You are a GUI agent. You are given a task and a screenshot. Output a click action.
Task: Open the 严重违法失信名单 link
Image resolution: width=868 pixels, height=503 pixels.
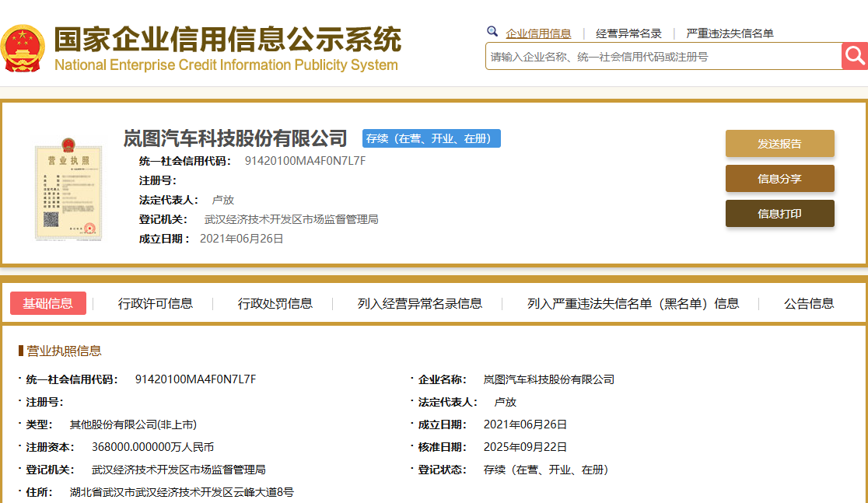tap(729, 31)
